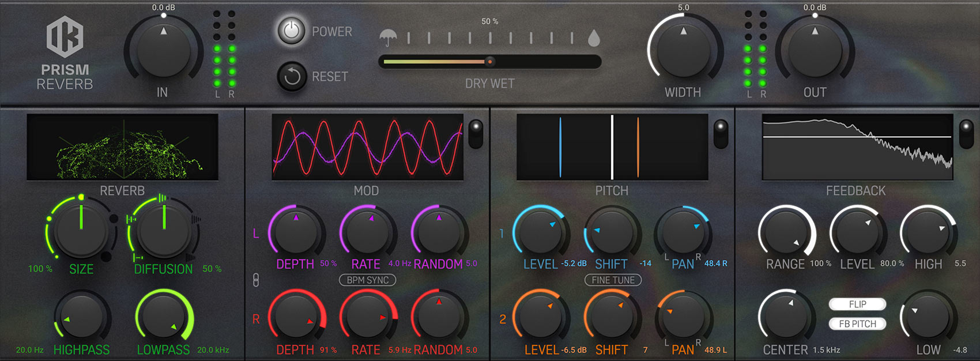Screen dimensions: 980x361
Task: Toggle the FEEDBACK section switch
Action: click(966, 134)
